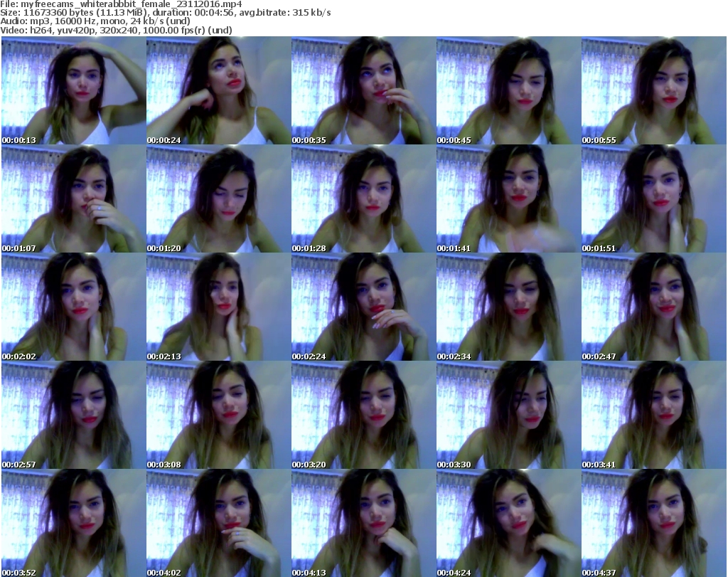Open the frame at 00:00:45
728x577 pixels.
pos(508,90)
